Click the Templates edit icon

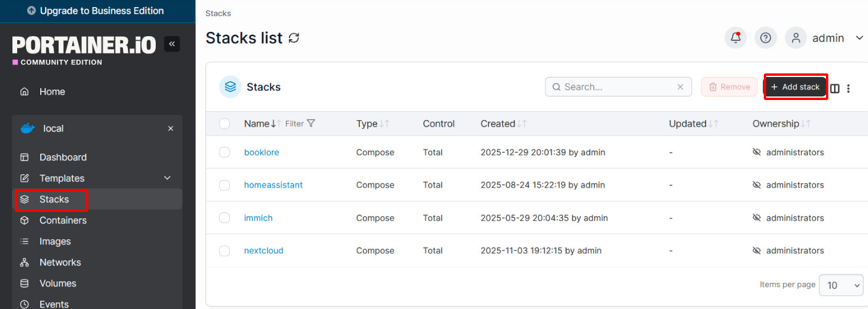[24, 178]
